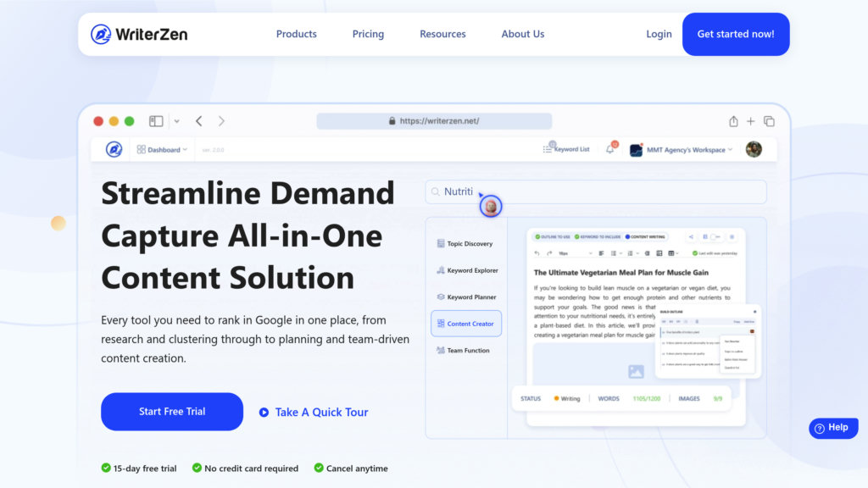Click the Nutriti search field
The width and height of the screenshot is (868, 488).
tap(596, 191)
